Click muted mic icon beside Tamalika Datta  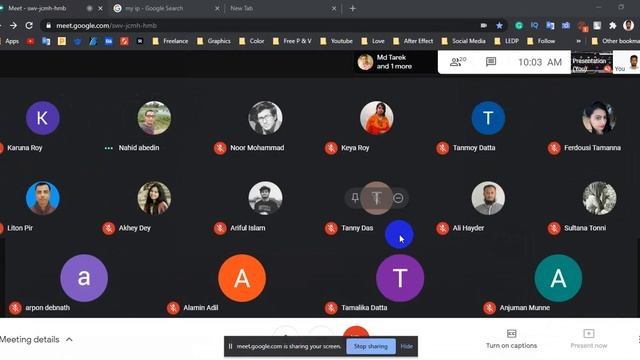click(331, 308)
